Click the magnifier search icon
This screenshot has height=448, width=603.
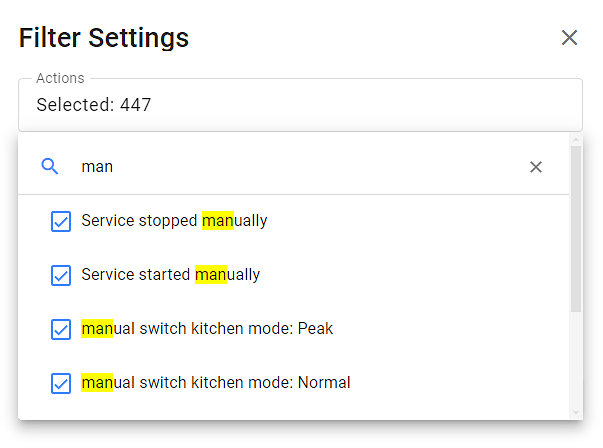50,166
